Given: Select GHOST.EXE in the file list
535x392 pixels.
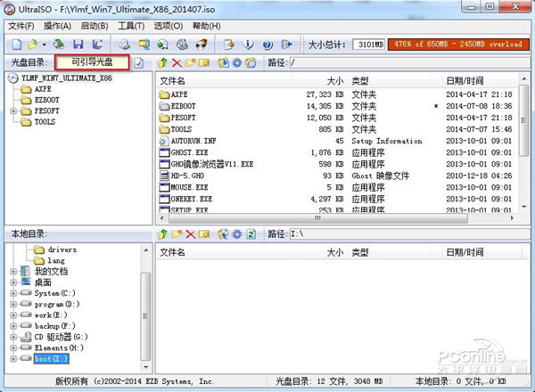Looking at the screenshot, I should click(189, 152).
